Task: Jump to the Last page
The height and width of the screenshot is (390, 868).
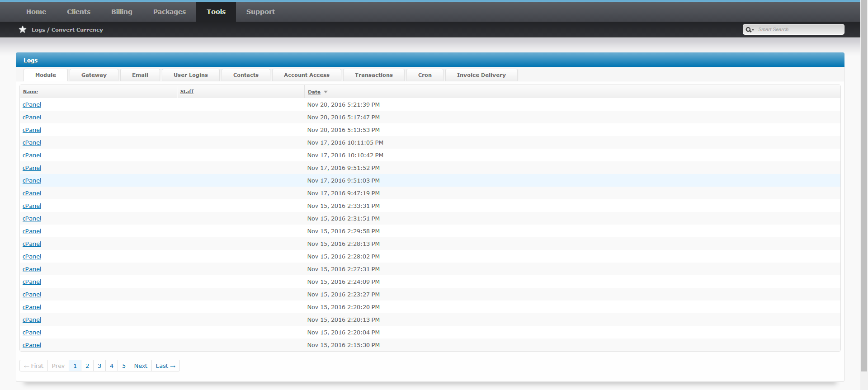Action: pyautogui.click(x=165, y=366)
